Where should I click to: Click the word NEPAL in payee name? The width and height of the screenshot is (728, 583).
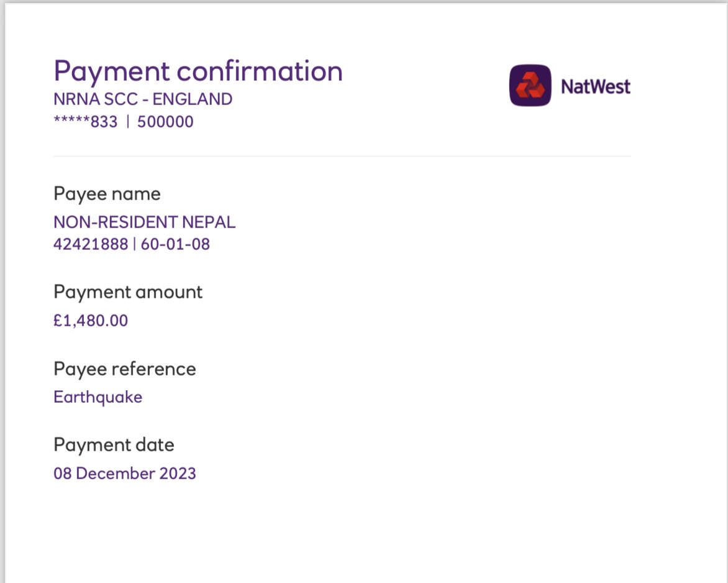click(x=209, y=222)
